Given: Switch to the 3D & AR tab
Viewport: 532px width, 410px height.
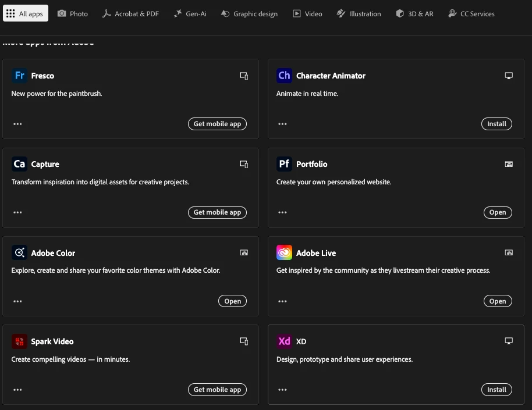Looking at the screenshot, I should click(414, 13).
